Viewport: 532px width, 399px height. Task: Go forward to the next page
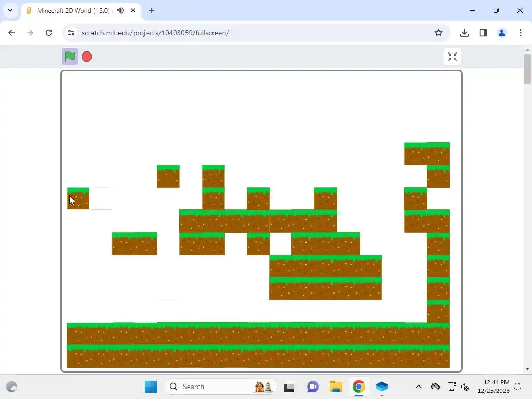30,33
